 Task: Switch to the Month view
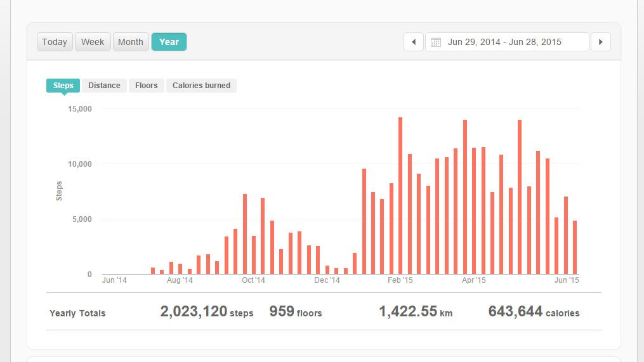(131, 42)
